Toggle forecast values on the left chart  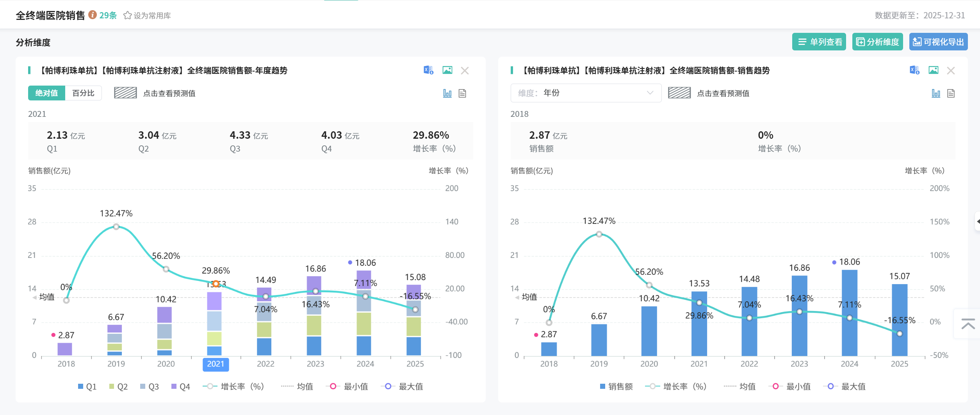click(125, 93)
